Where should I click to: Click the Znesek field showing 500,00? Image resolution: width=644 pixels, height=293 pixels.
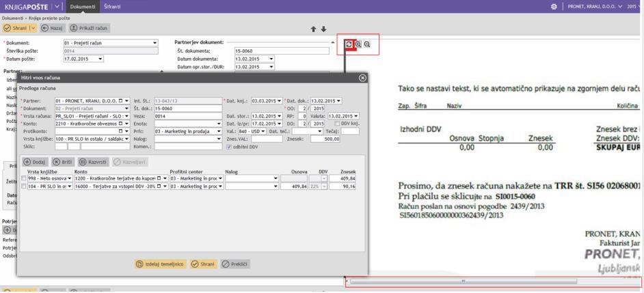point(325,139)
